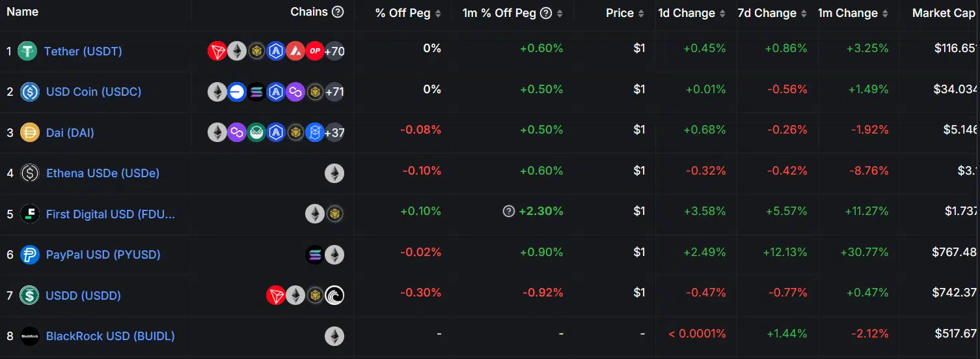This screenshot has width=980, height=359.
Task: Open the Ethena USDe (USDe) link
Action: pos(103,173)
